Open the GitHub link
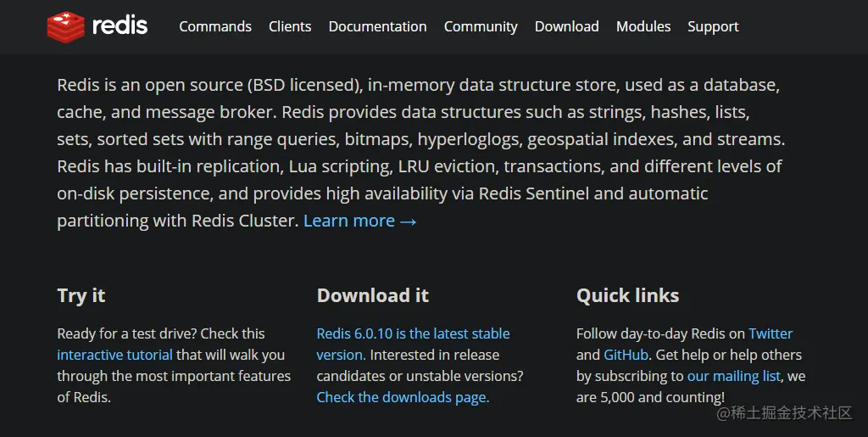868x437 pixels. (626, 355)
